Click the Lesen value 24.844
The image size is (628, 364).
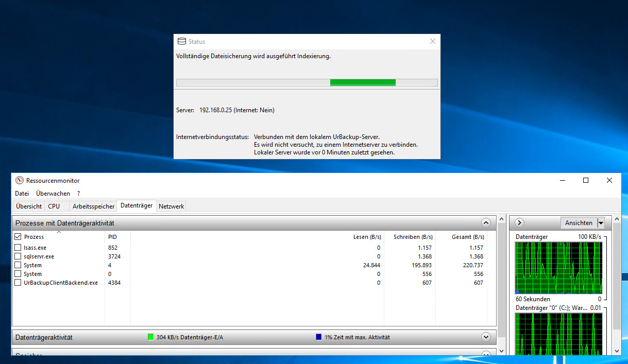[371, 265]
